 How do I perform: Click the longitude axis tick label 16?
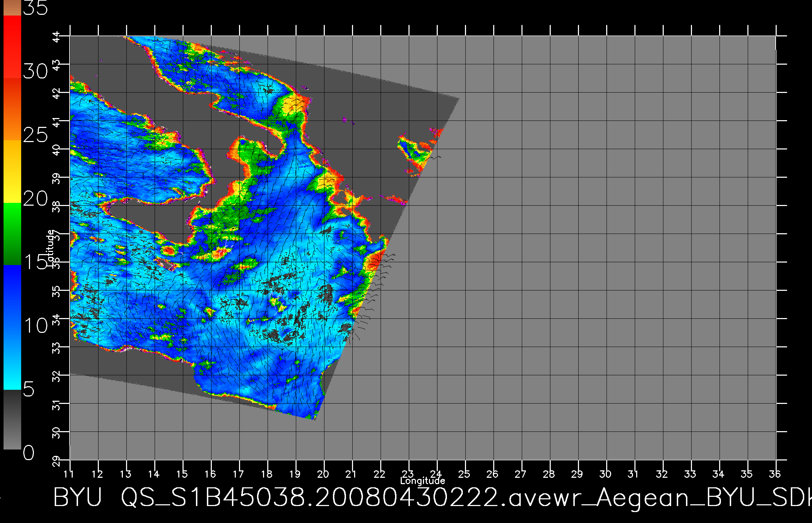tap(210, 474)
